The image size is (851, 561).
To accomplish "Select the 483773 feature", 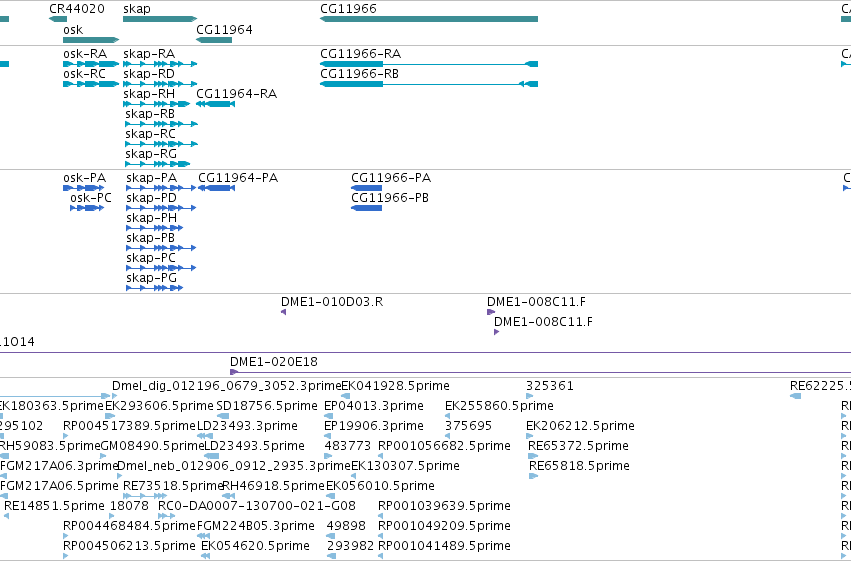I will (328, 456).
